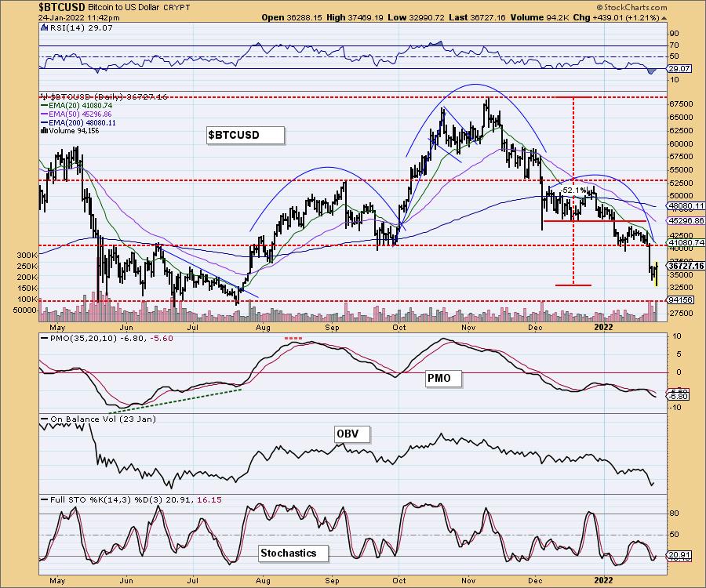Click the Oct label on the stochastics panel date axis
The height and width of the screenshot is (588, 706).
(399, 580)
